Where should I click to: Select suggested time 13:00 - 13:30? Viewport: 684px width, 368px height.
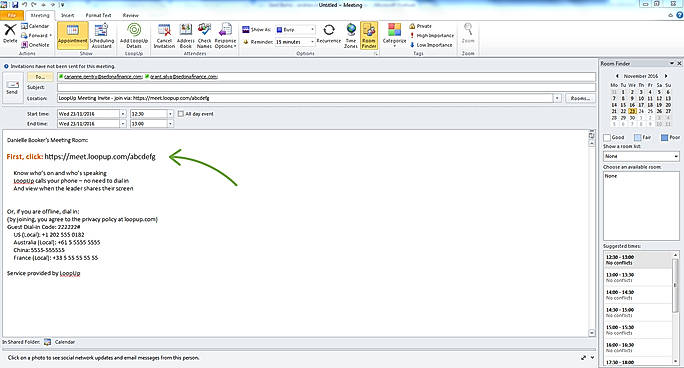[637, 277]
